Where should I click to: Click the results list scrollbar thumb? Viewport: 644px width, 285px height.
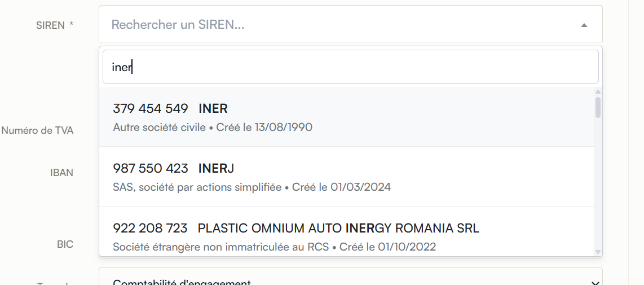[x=598, y=107]
